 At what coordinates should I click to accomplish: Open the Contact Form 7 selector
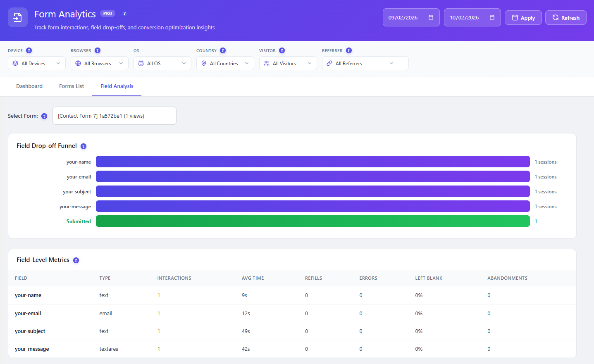click(x=115, y=116)
